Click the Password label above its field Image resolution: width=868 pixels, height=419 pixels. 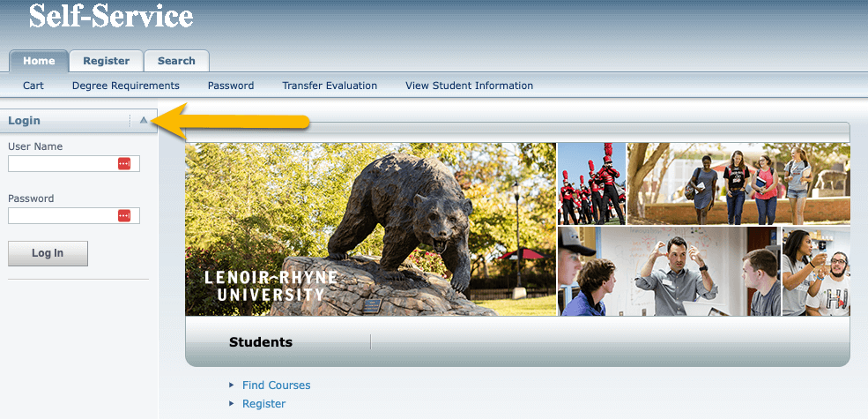[x=31, y=198]
